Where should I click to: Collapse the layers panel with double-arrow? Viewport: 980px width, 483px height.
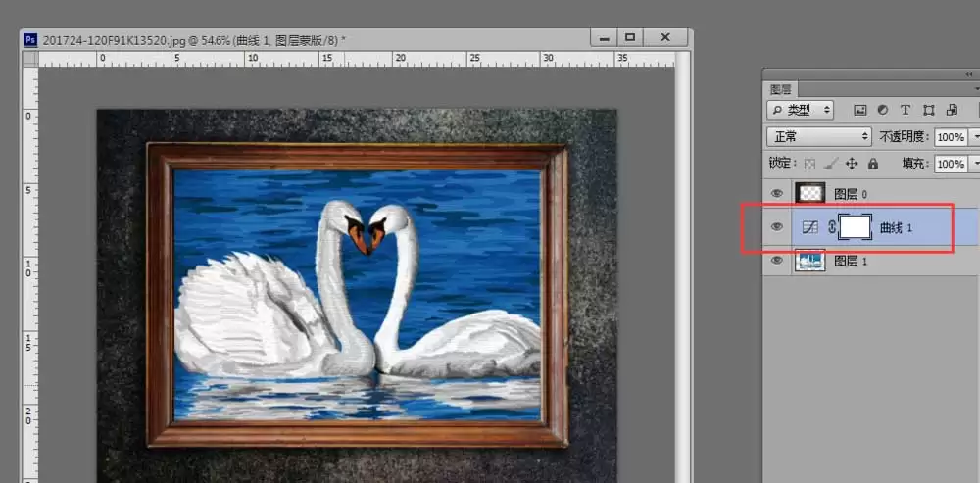(x=969, y=74)
